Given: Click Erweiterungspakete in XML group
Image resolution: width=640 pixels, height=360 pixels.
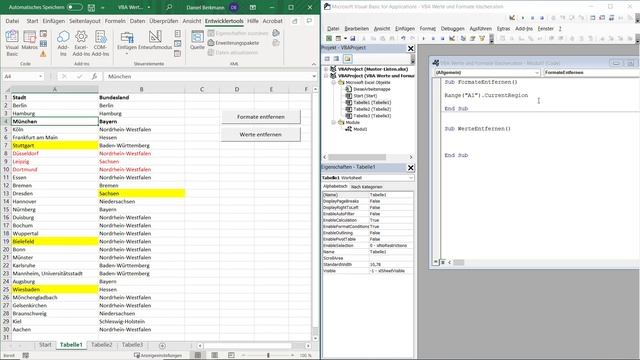Looking at the screenshot, I should [233, 43].
